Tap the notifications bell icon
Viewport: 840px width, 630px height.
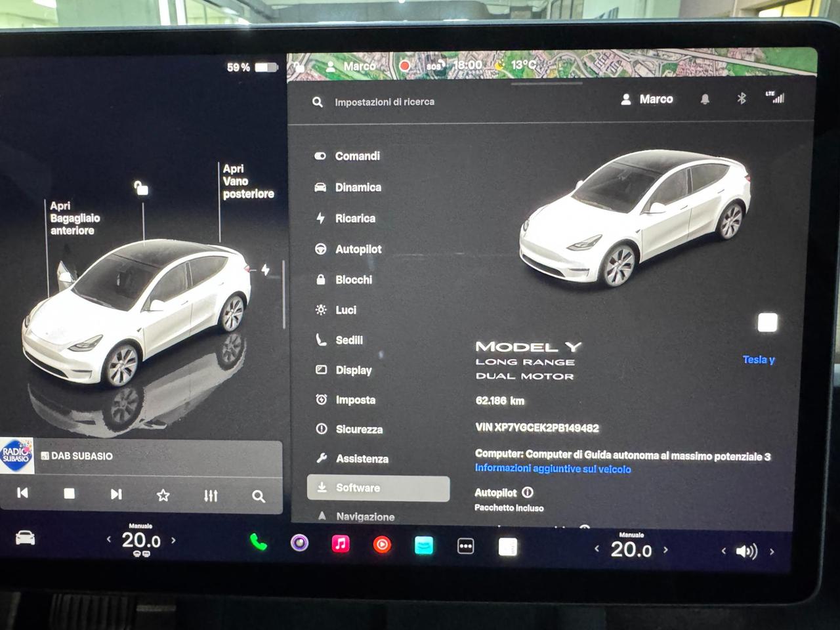[x=704, y=98]
